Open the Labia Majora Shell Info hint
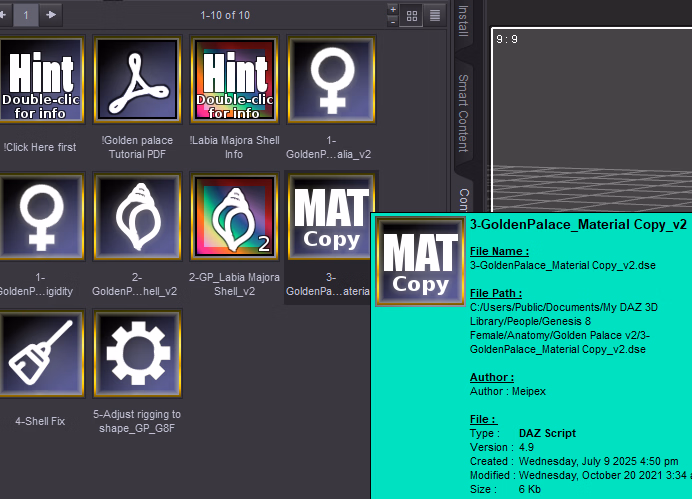The width and height of the screenshot is (692, 499). tap(234, 82)
